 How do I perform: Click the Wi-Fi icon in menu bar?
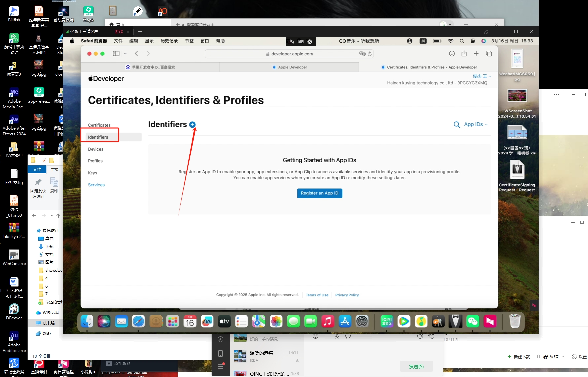pos(451,41)
